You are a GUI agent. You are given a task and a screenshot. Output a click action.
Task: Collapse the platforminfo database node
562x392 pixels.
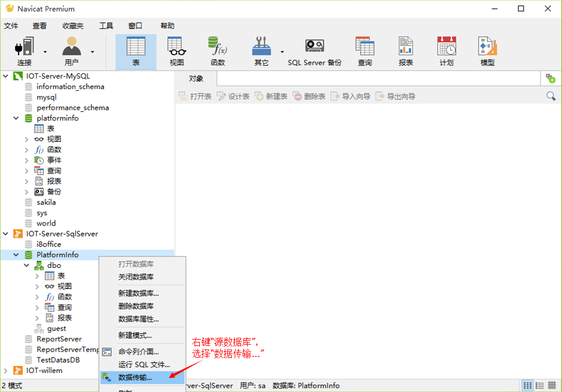pyautogui.click(x=16, y=118)
